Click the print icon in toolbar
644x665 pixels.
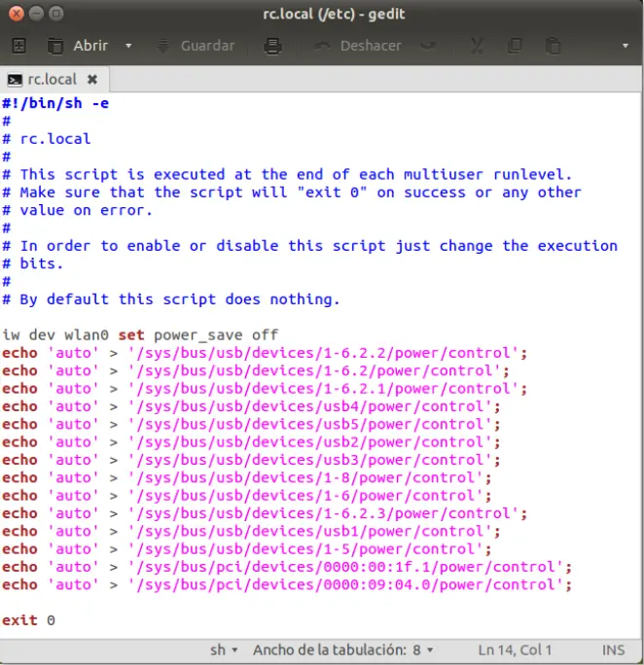tap(272, 46)
